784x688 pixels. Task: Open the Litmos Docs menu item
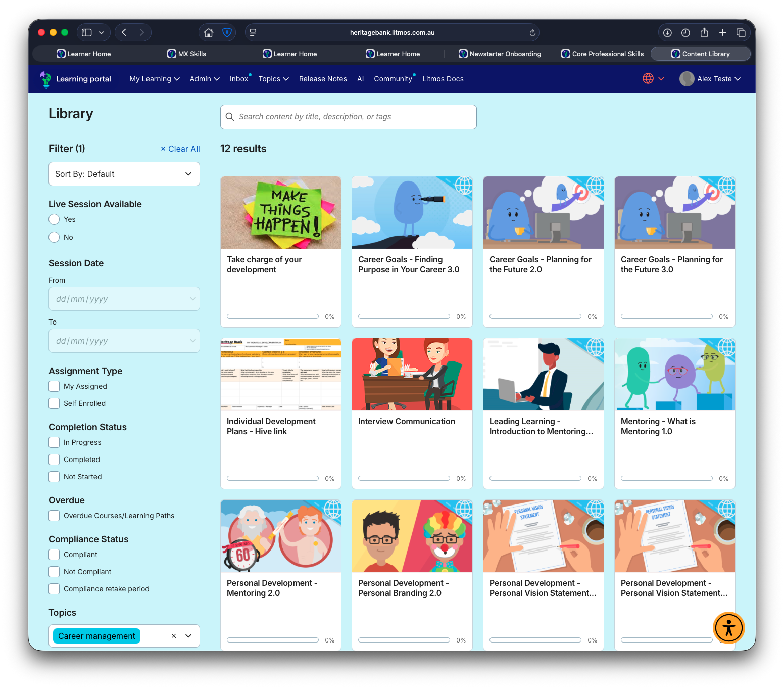443,79
